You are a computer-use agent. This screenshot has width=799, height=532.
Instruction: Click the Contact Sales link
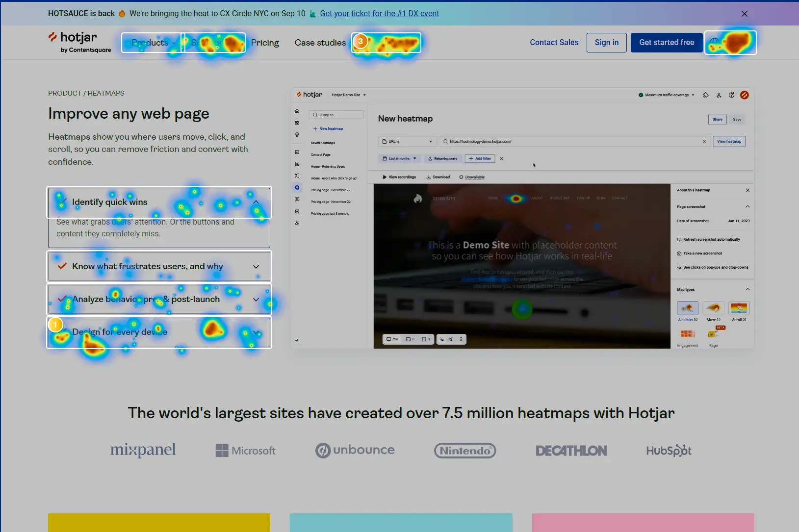pyautogui.click(x=554, y=43)
